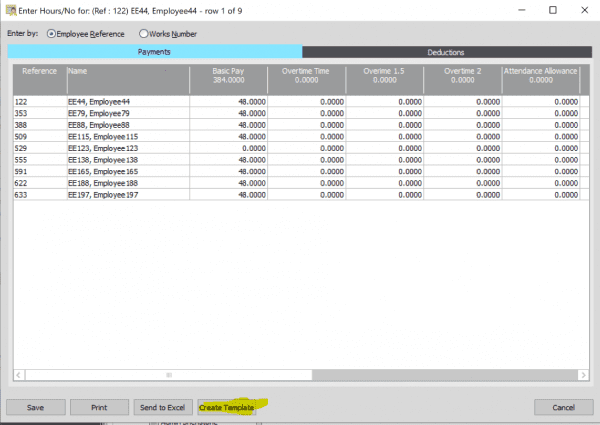Click the Basic Pay column header
Screen dimensions: 600x425
[228, 79]
